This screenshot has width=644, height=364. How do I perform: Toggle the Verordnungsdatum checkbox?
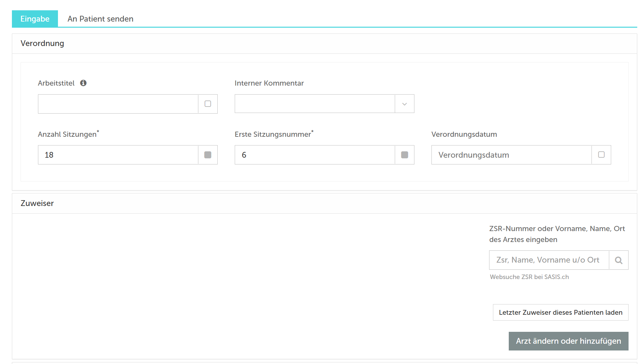point(601,155)
